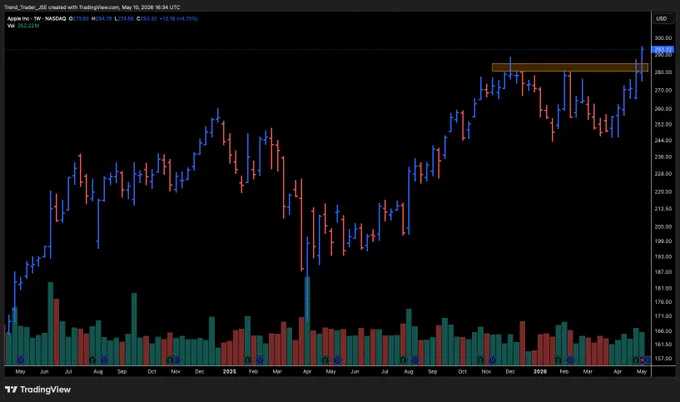
Task: Click the August 2024 earnings marker
Action: (x=92, y=360)
